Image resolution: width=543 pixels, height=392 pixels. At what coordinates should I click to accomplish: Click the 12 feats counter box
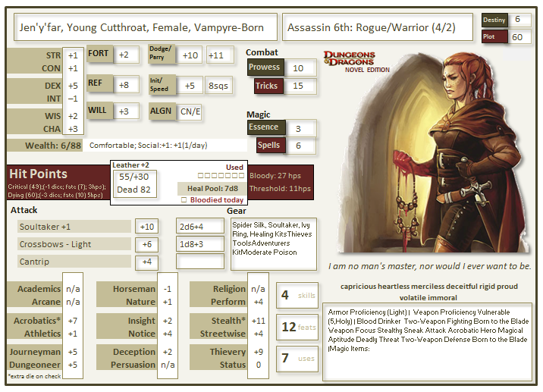297,327
